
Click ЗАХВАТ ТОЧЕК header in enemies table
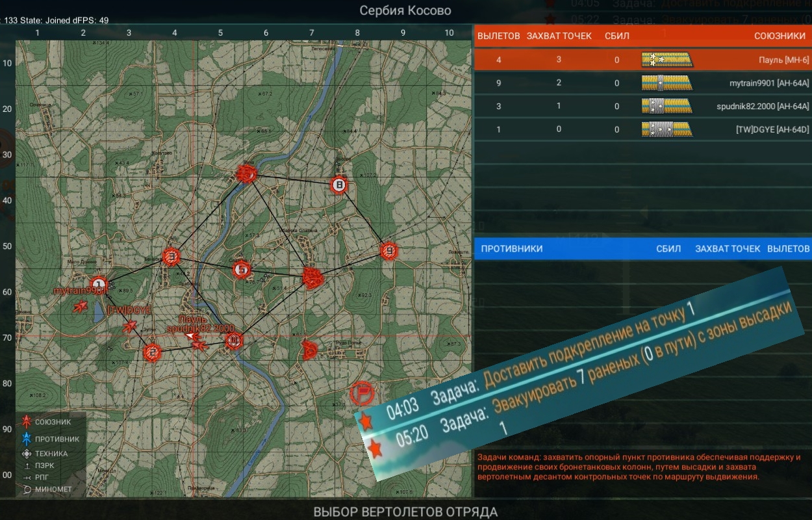pyautogui.click(x=728, y=248)
